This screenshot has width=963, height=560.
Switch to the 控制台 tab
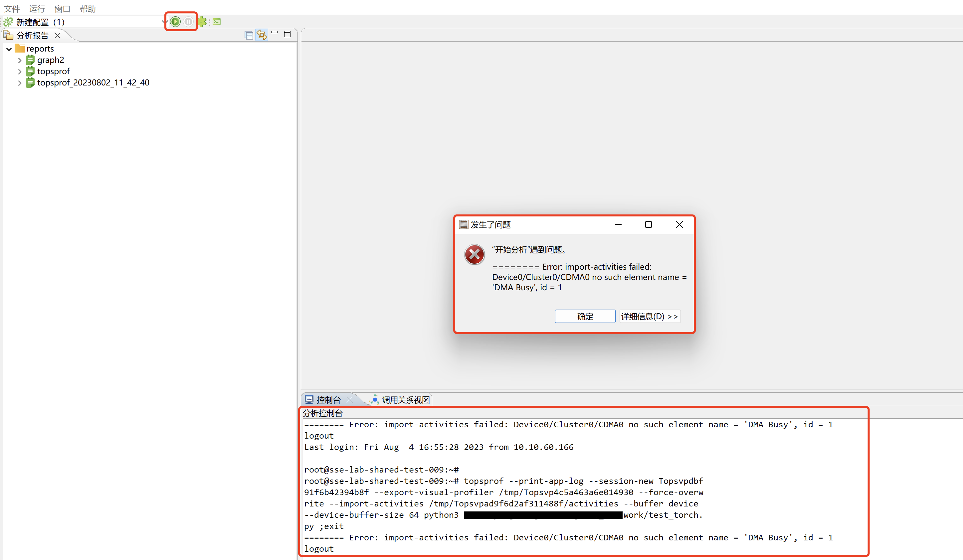pos(328,400)
